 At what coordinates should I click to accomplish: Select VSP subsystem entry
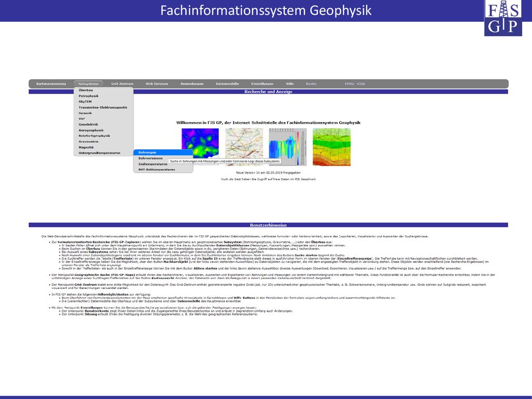[103, 119]
